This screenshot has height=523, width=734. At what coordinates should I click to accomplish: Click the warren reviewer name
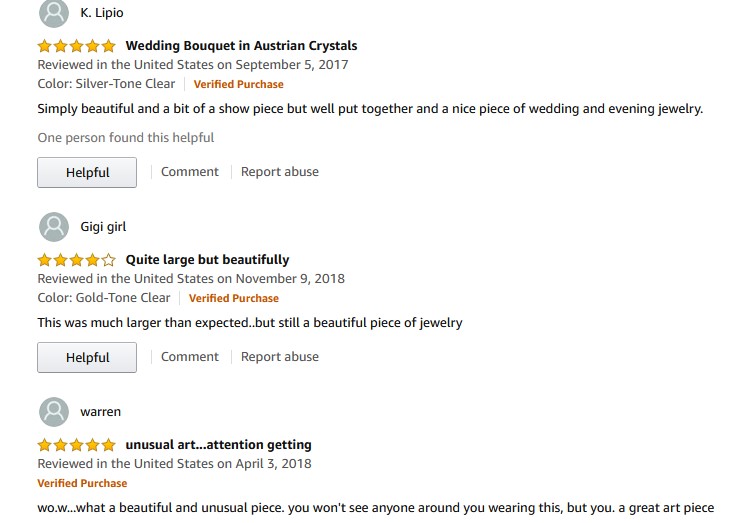tap(100, 412)
